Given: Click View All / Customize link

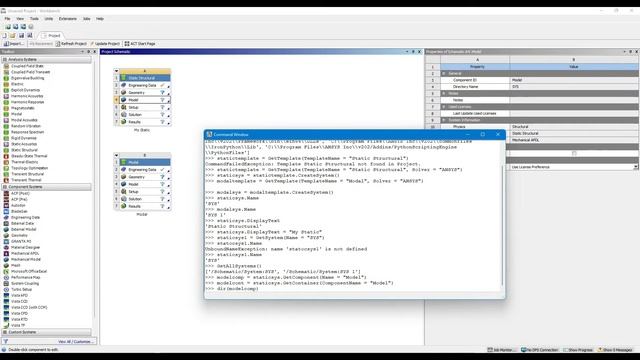Looking at the screenshot, I should coord(75,342).
